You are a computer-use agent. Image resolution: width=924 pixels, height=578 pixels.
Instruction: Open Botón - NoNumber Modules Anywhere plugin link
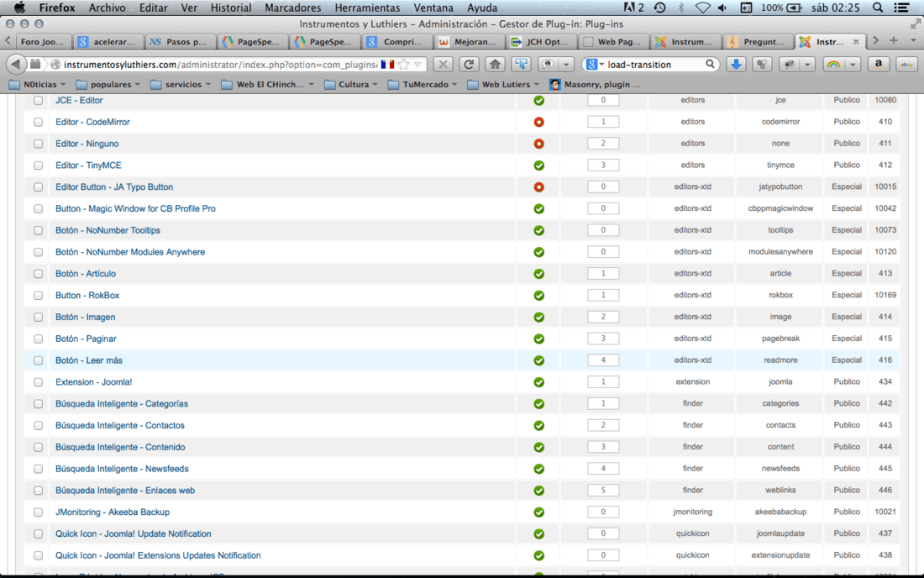click(130, 252)
